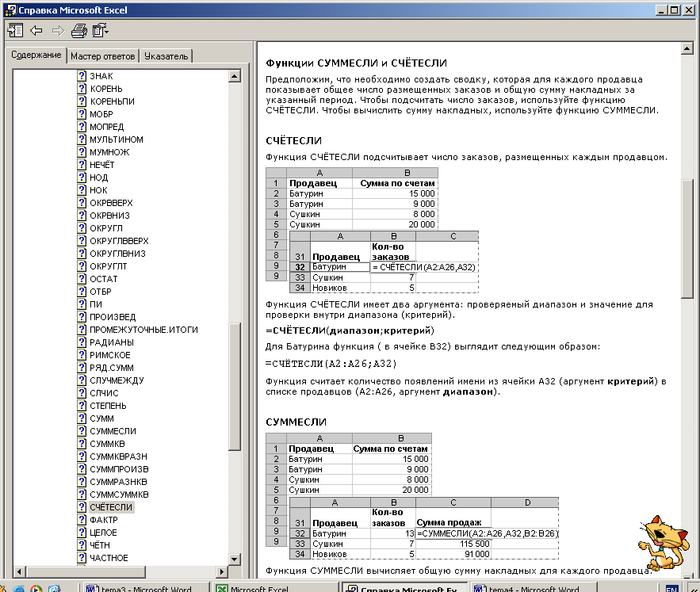This screenshot has height=592, width=700.
Task: Open the ПРОМЕЖУТОЧНЫЕ.ИТОГИ topic
Action: click(x=143, y=330)
